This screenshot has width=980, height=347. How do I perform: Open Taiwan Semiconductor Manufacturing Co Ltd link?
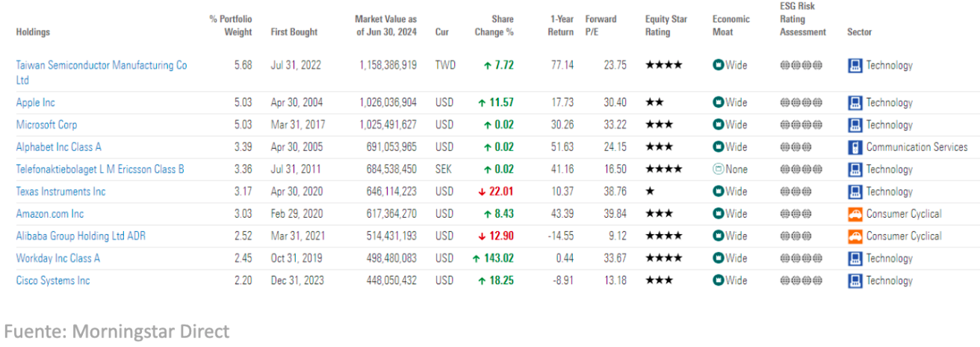point(102,66)
